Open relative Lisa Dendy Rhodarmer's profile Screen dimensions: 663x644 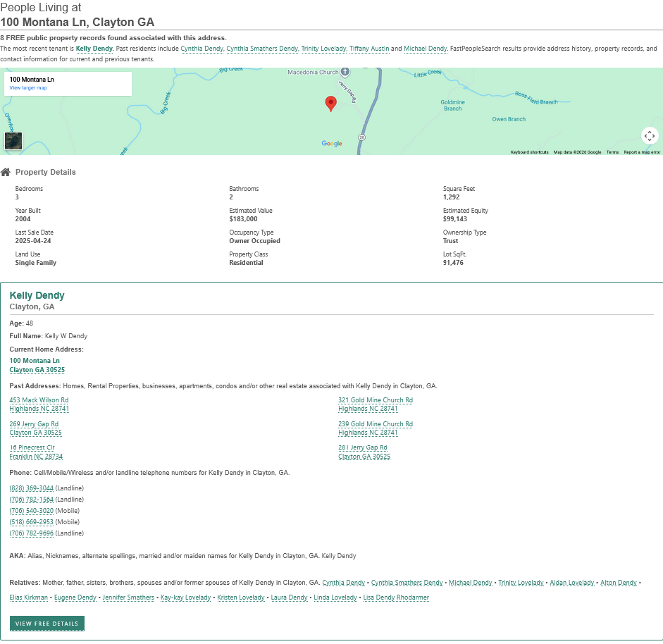(396, 597)
